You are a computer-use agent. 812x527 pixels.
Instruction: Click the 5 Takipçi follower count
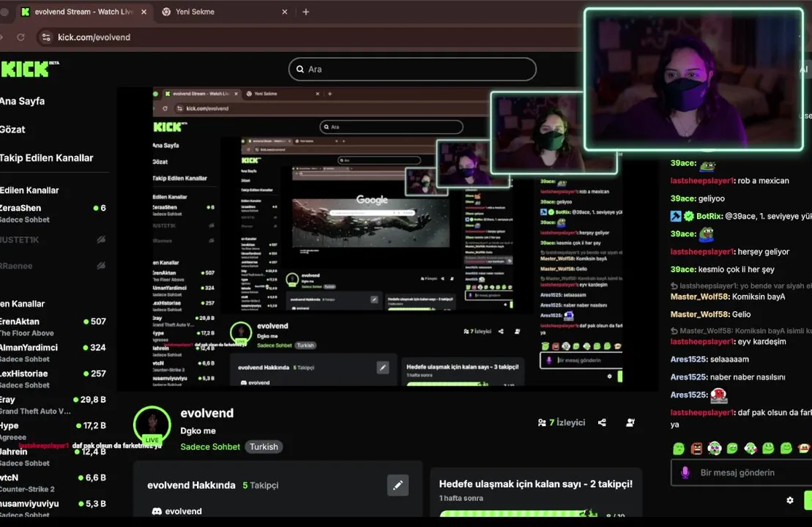261,485
